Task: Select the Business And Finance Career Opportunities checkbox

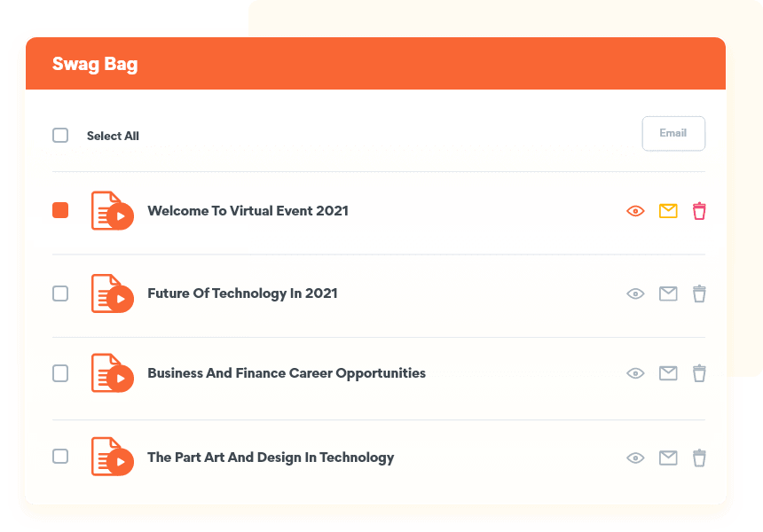Action: pos(60,373)
